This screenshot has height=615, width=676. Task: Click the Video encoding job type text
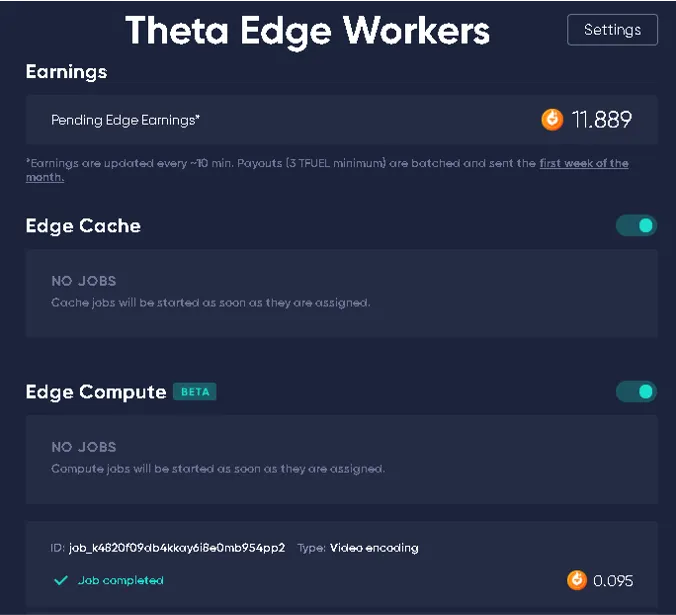pos(374,548)
